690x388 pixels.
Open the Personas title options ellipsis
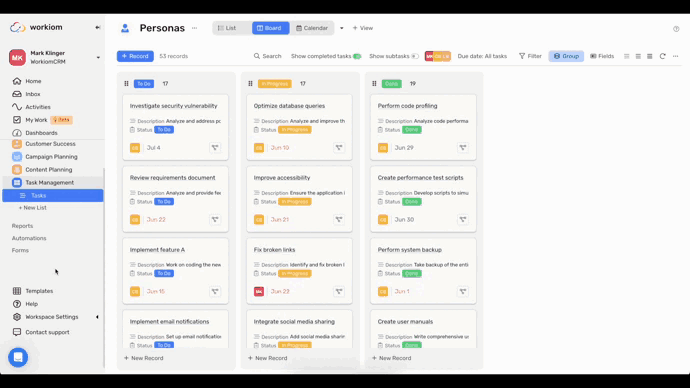(x=195, y=28)
